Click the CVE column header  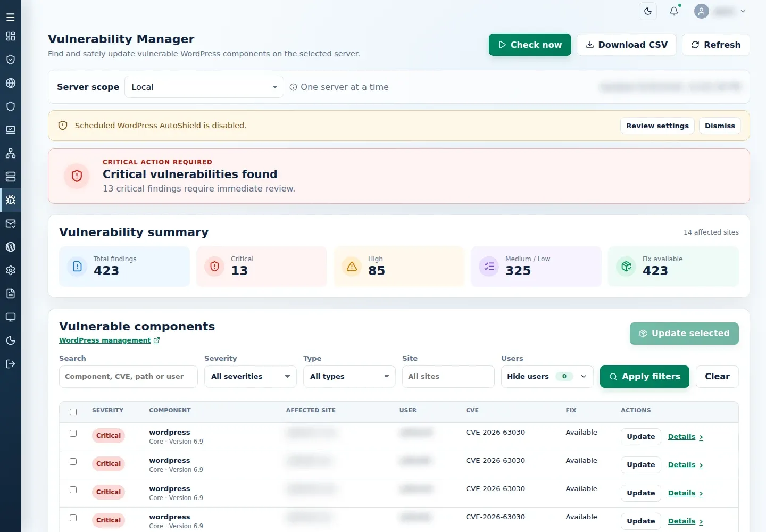pyautogui.click(x=472, y=410)
